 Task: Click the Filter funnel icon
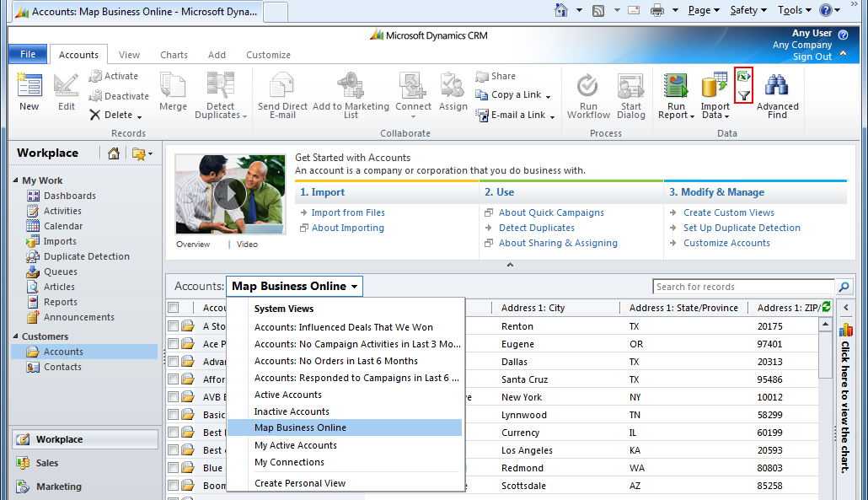click(744, 96)
